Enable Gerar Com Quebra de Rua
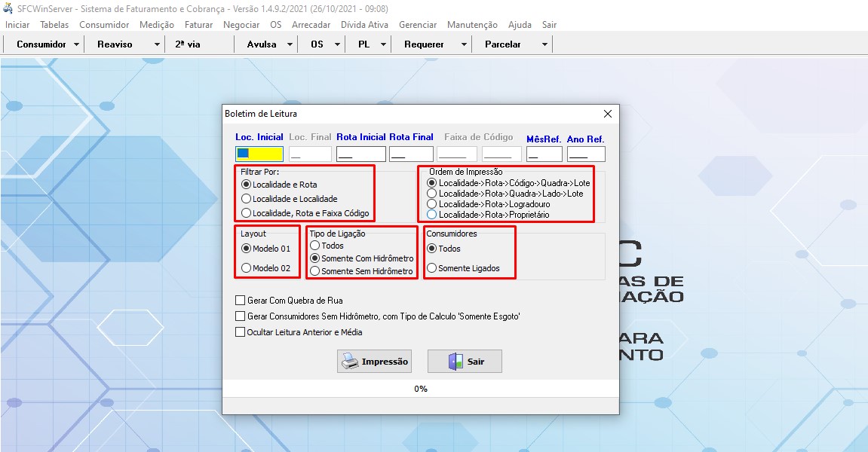 click(241, 301)
